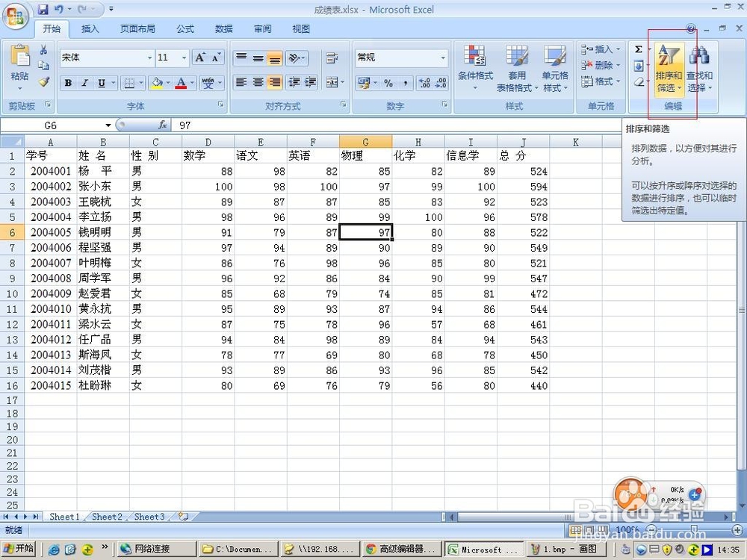The height and width of the screenshot is (560, 747).
Task: Switch to the 插入 ribbon tab
Action: click(90, 29)
